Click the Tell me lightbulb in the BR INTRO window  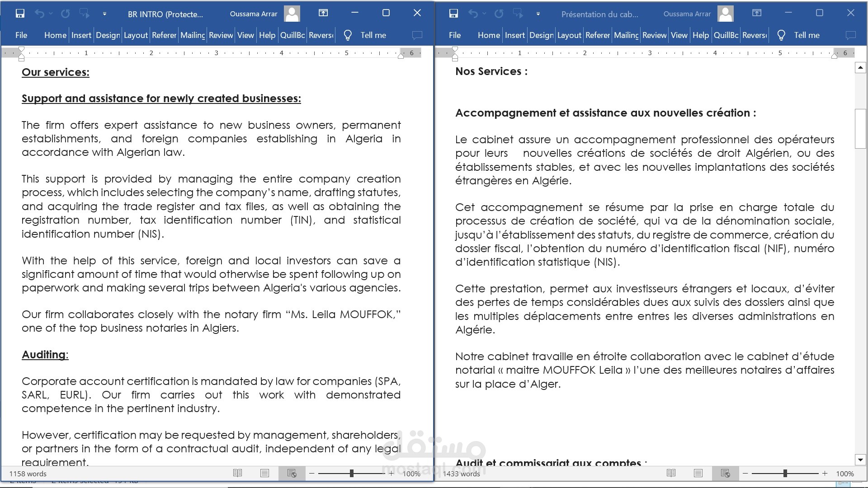tap(348, 35)
